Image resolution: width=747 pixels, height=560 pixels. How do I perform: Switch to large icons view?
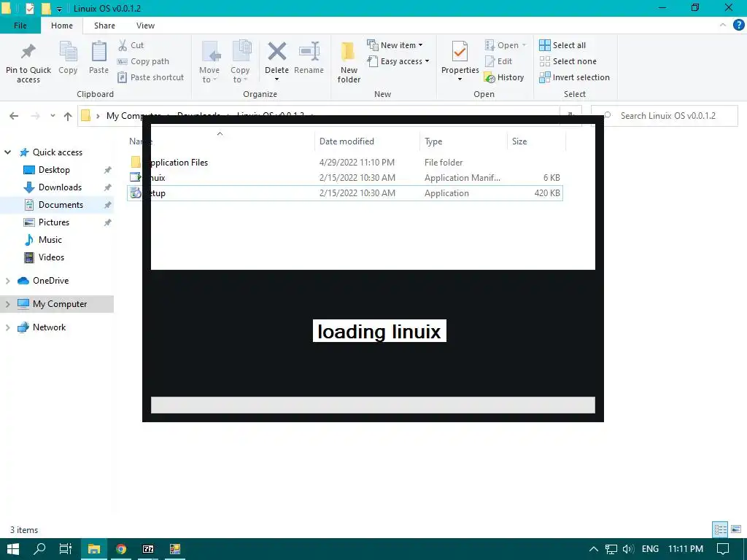(x=735, y=529)
